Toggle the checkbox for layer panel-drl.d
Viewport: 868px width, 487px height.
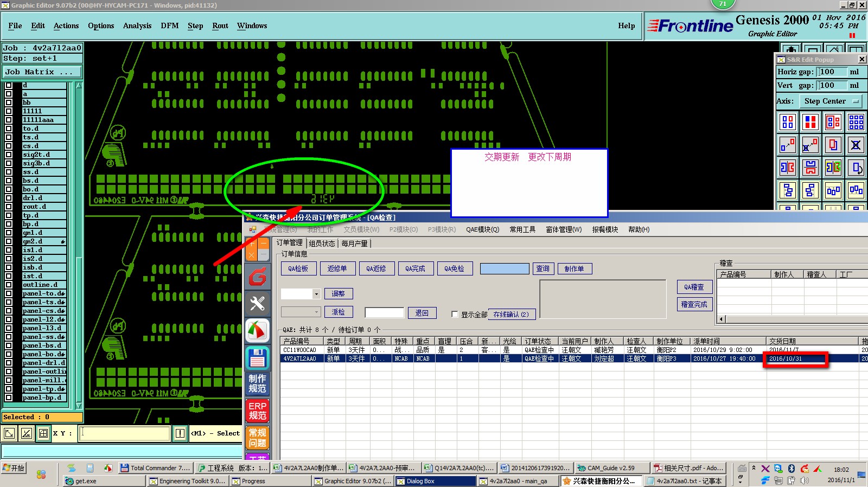[x=9, y=363]
